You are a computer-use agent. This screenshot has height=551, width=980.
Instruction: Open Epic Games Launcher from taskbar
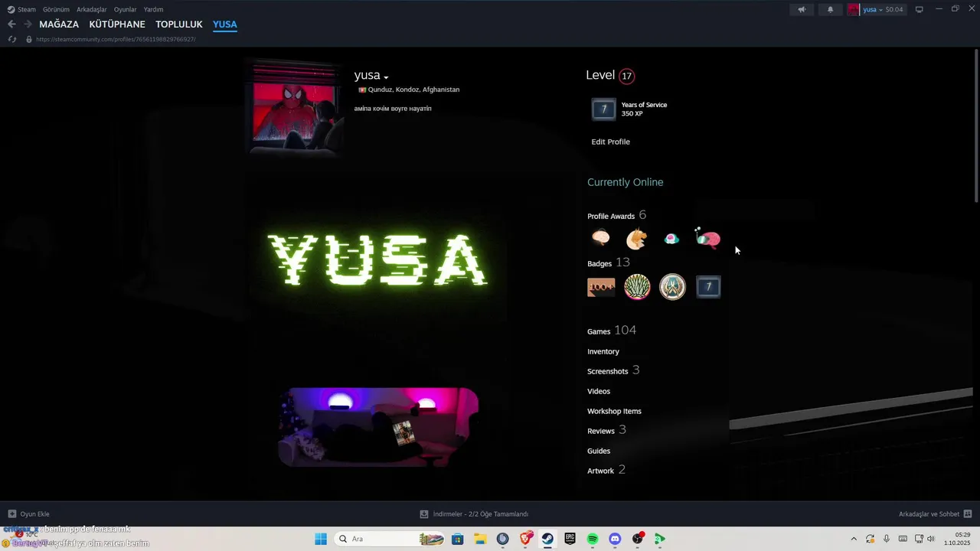pyautogui.click(x=570, y=539)
